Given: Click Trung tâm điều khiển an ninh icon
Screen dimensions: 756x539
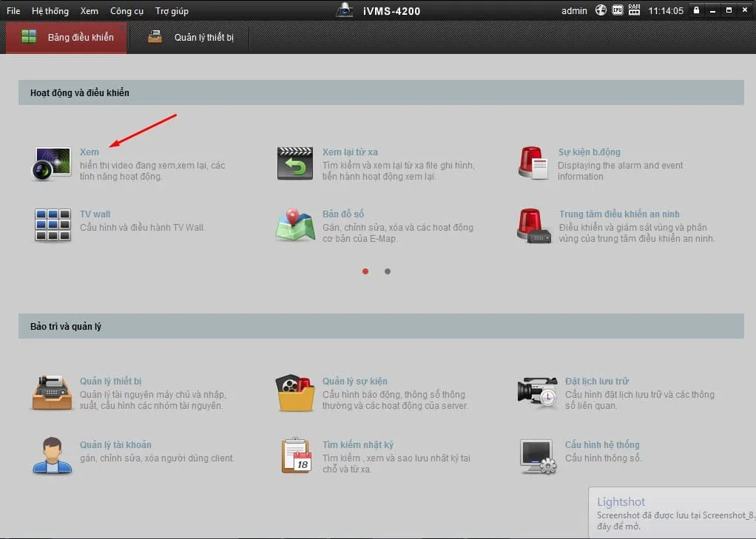Looking at the screenshot, I should pos(534,225).
